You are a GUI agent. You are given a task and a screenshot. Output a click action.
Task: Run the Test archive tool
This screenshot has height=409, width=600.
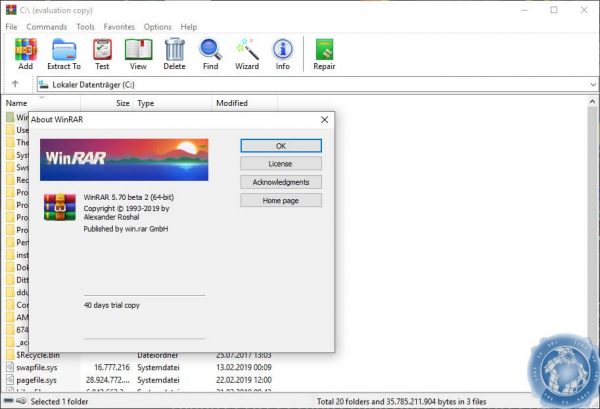click(102, 50)
